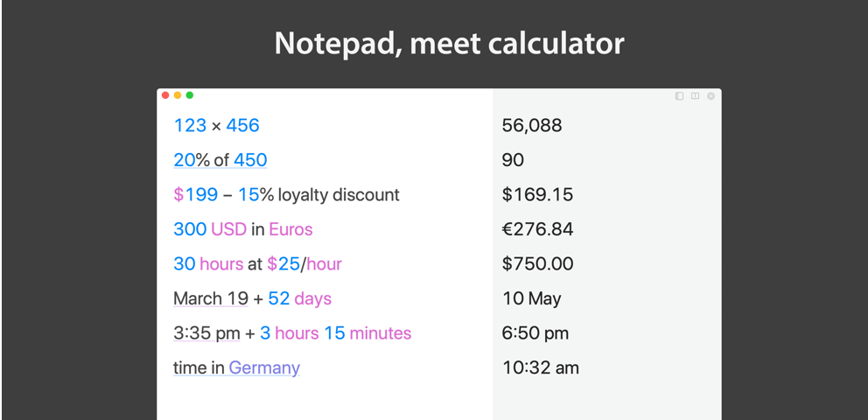
Task: Click the 10 May date result
Action: tap(531, 299)
